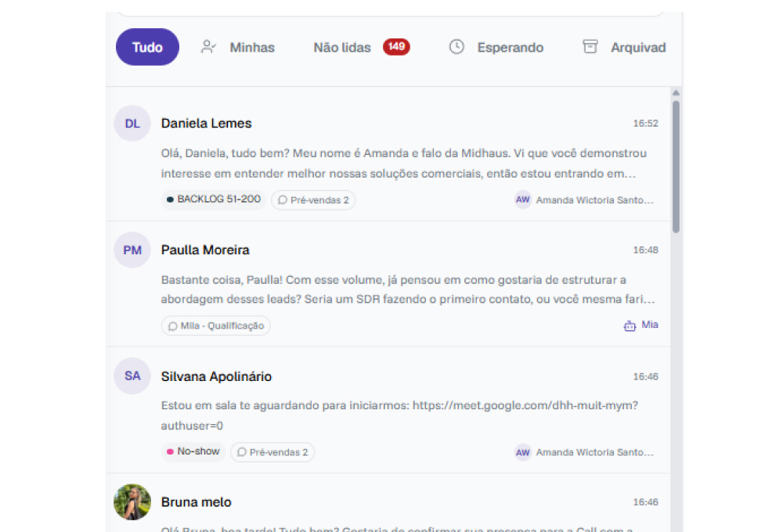This screenshot has width=783, height=532.
Task: Open the Daniela Lemes conversation
Action: click(x=388, y=154)
